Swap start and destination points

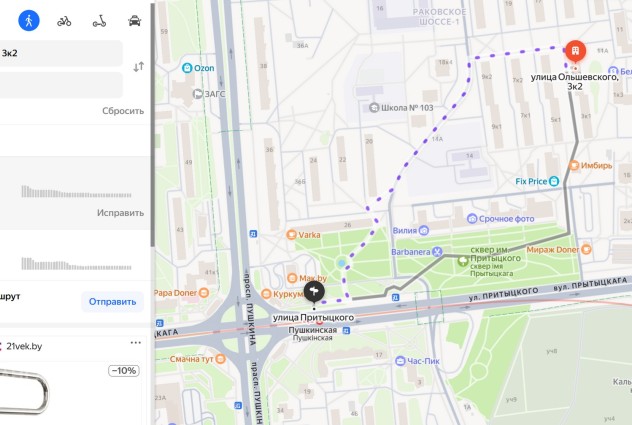click(139, 67)
